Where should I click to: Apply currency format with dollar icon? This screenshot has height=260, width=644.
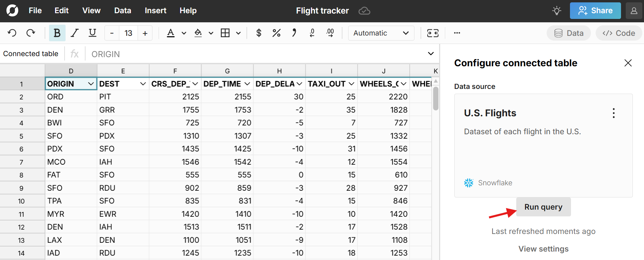(x=259, y=33)
